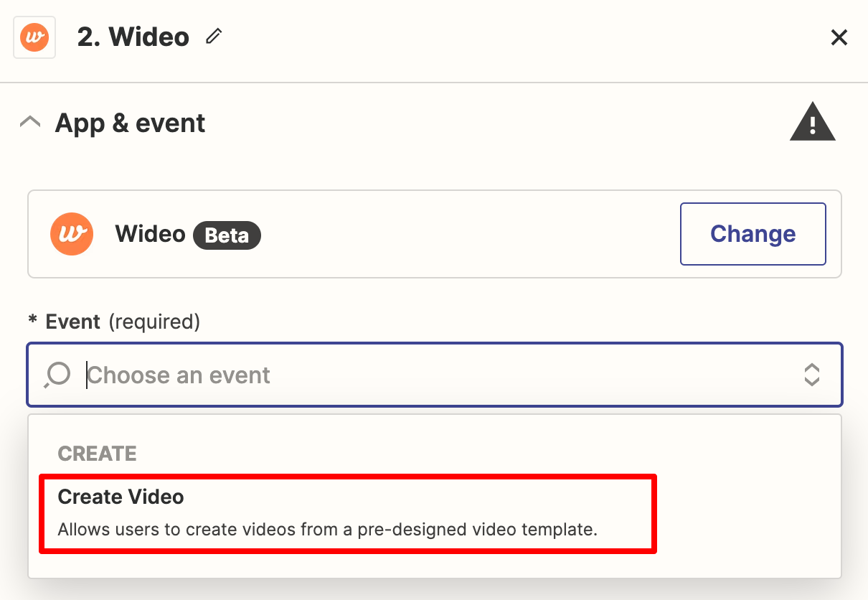Click the Create Video description text
868x600 pixels.
(327, 530)
